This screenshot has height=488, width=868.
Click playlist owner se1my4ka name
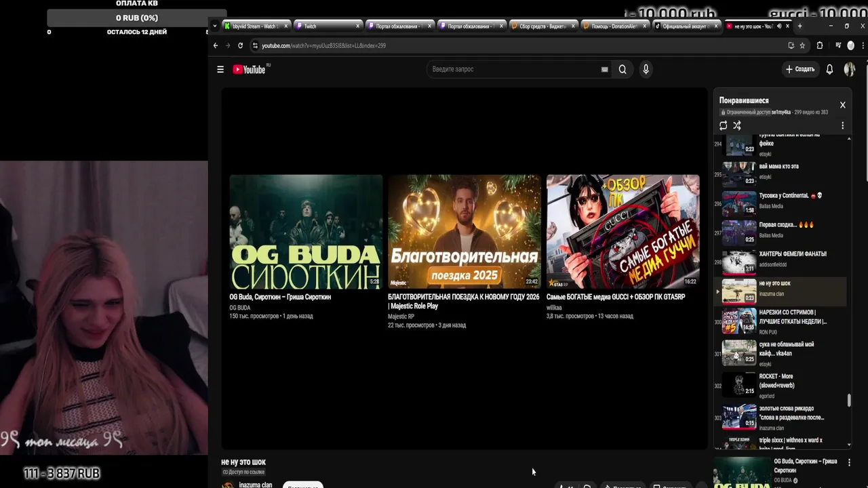click(781, 112)
